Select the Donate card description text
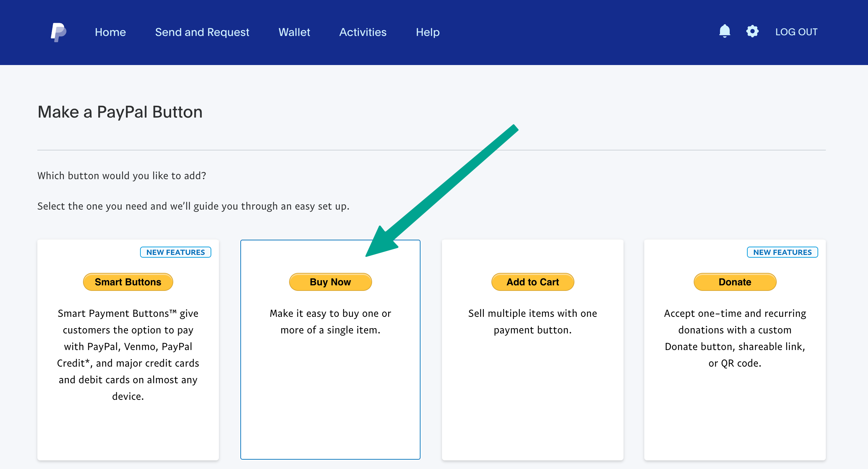 click(x=735, y=338)
